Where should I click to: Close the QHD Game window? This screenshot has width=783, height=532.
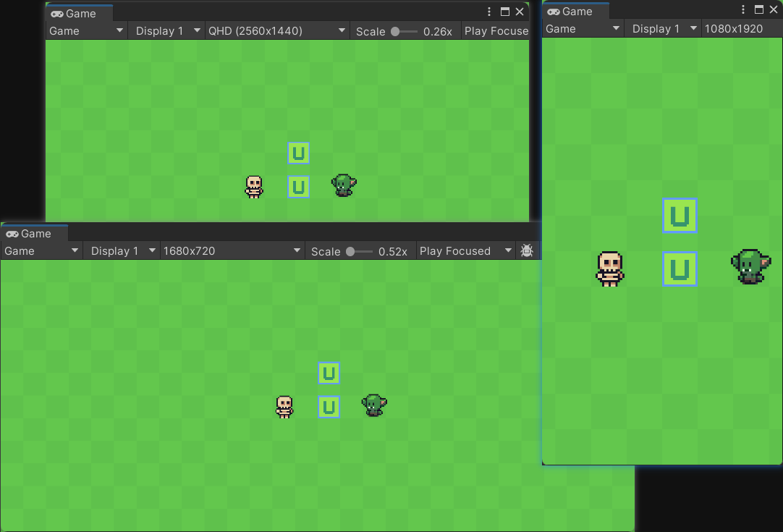520,12
